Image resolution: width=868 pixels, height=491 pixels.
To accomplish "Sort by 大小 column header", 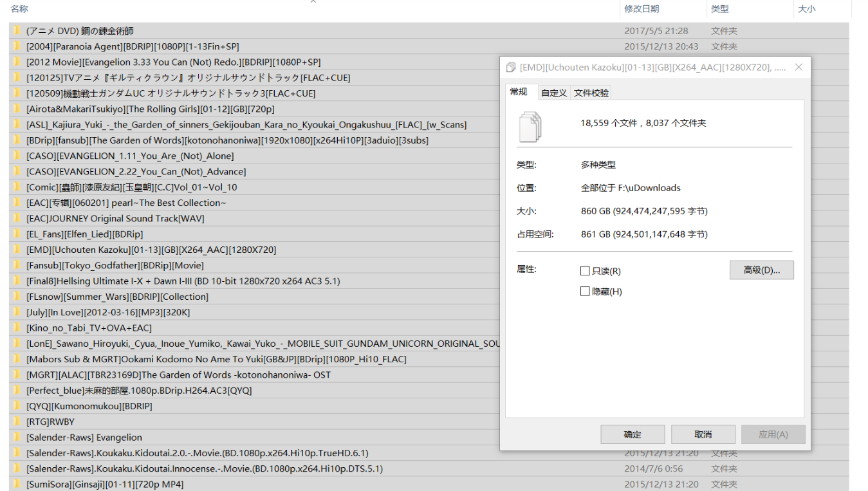I will pyautogui.click(x=807, y=9).
